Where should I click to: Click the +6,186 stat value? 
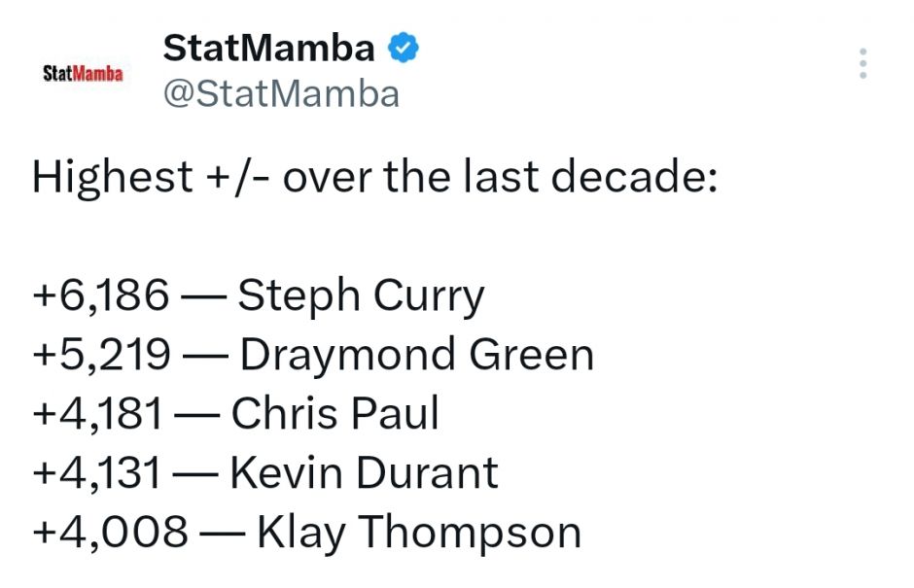pyautogui.click(x=100, y=295)
